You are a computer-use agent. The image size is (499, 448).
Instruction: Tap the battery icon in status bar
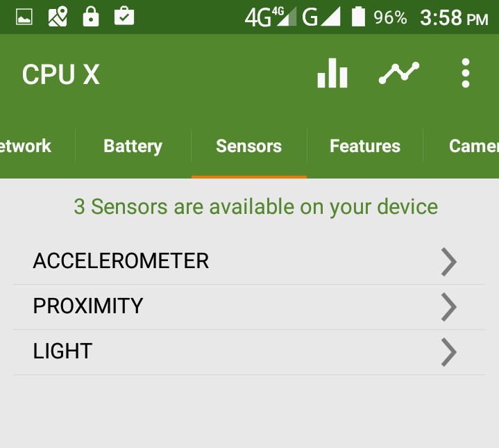pyautogui.click(x=358, y=17)
